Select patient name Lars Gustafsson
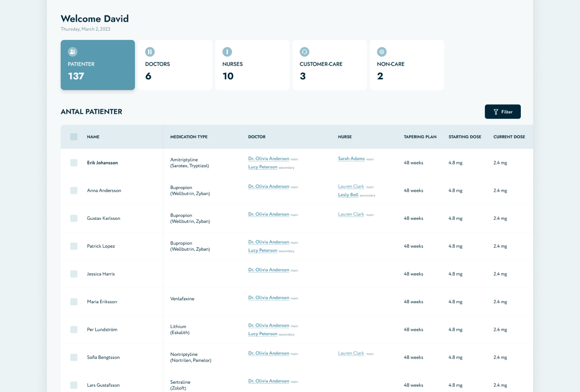Screen dimensions: 580x392 pos(103,385)
